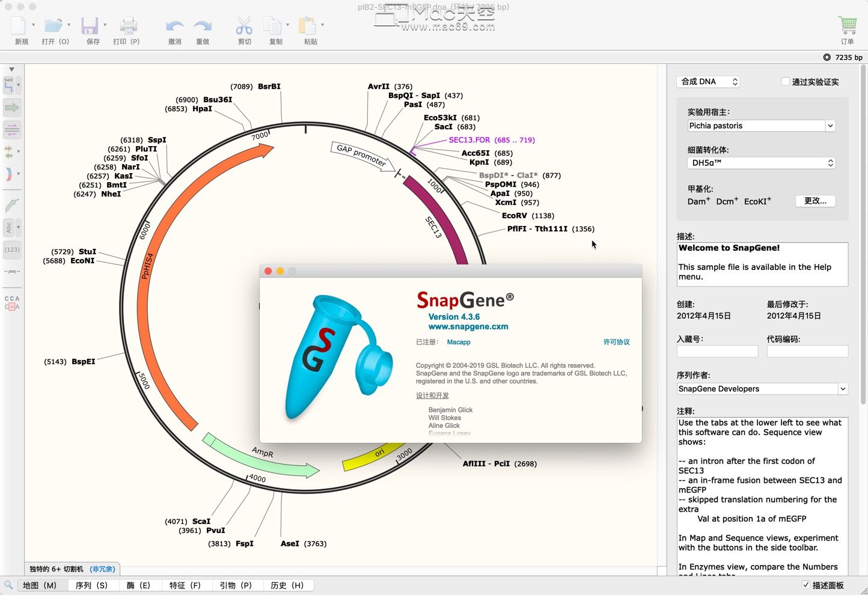The image size is (868, 595).
Task: Click the Save (保存) disk icon
Action: [90, 26]
